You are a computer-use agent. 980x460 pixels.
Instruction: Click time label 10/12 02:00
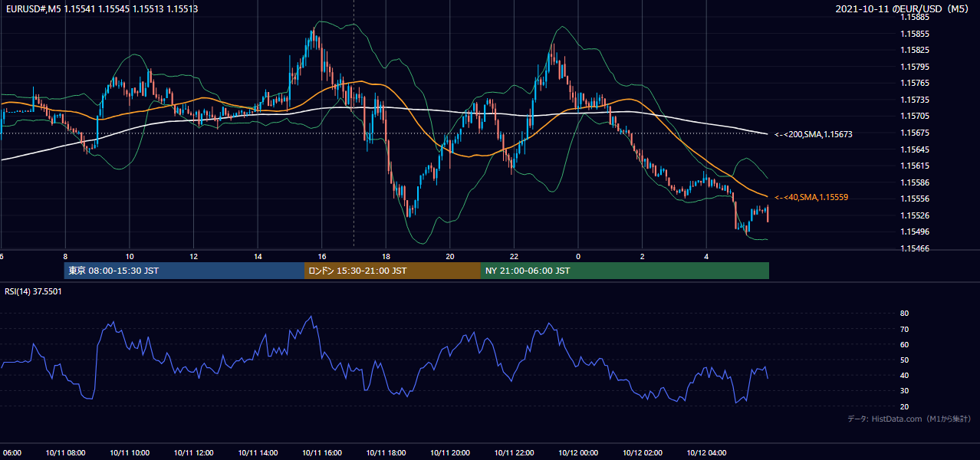click(643, 452)
